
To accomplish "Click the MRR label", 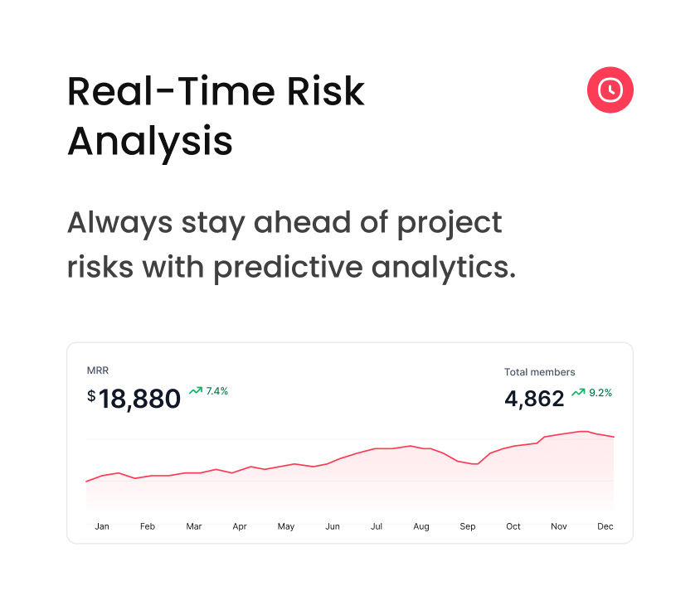I will [x=97, y=370].
